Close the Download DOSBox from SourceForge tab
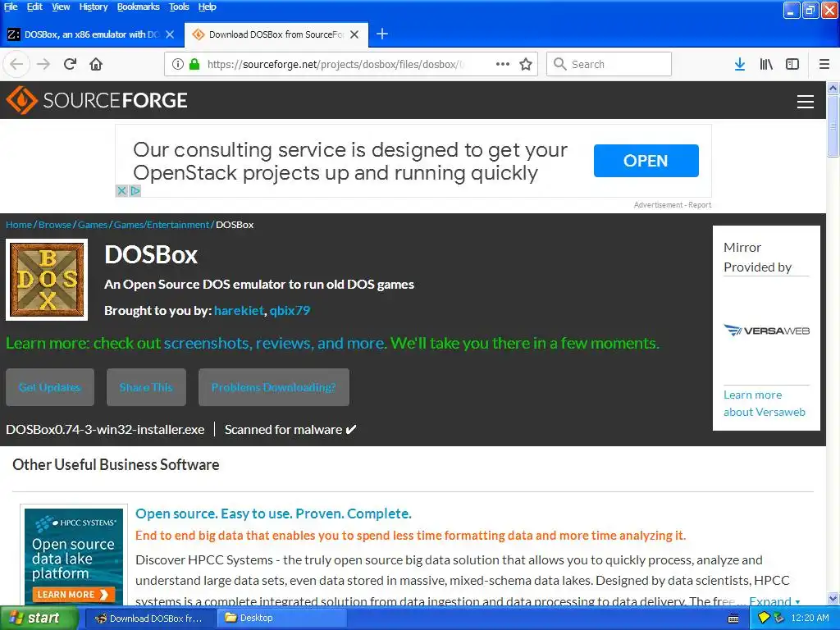This screenshot has height=630, width=840. pos(354,34)
